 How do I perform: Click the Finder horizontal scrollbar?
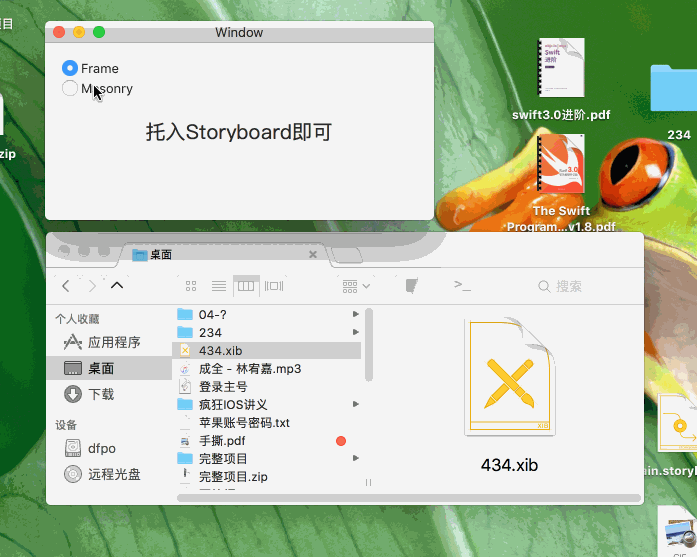[x=409, y=498]
